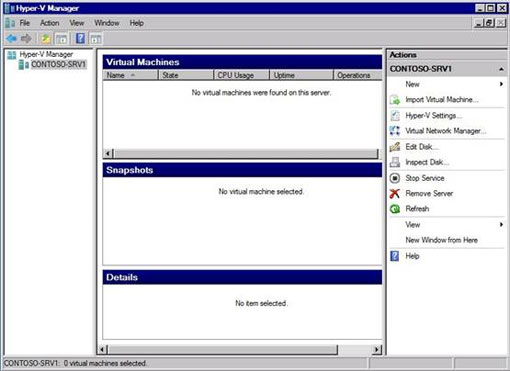The image size is (510, 371).
Task: Click the Virtual Network Manager icon
Action: (x=395, y=131)
